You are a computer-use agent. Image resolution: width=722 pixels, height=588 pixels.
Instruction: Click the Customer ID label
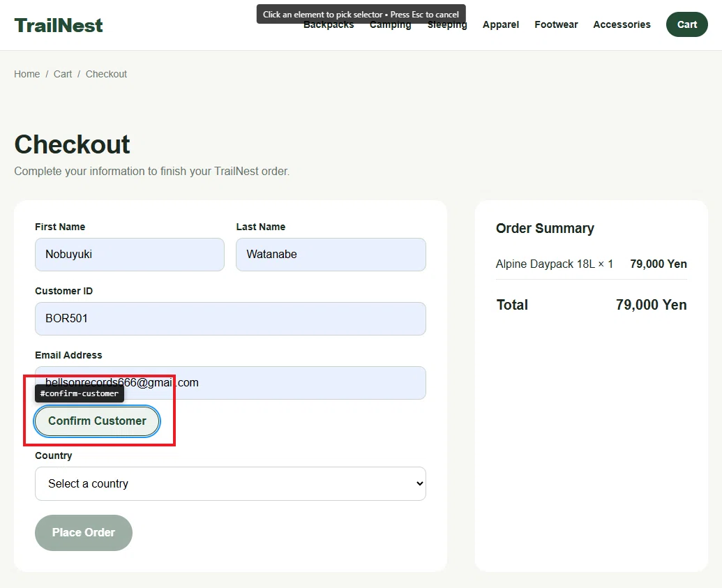[64, 291]
